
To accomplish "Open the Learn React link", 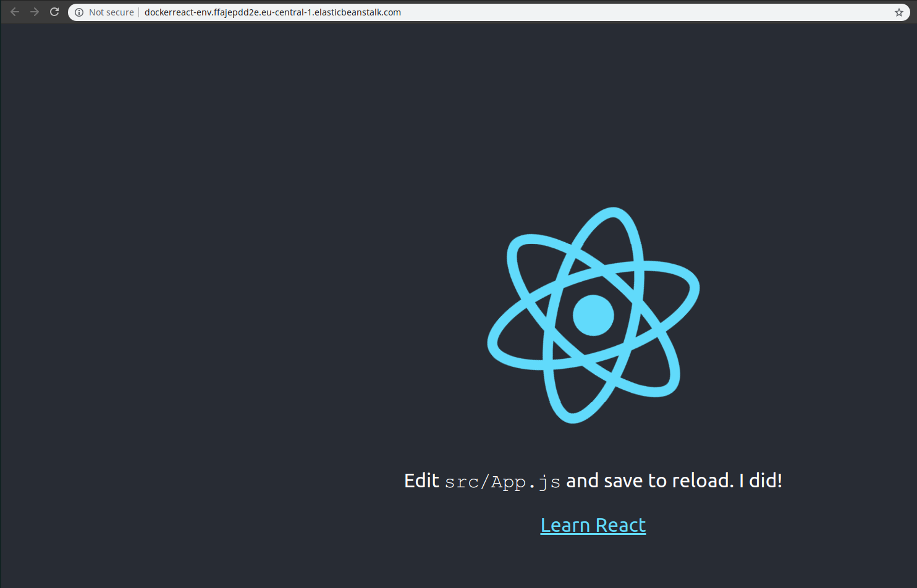I will click(593, 525).
